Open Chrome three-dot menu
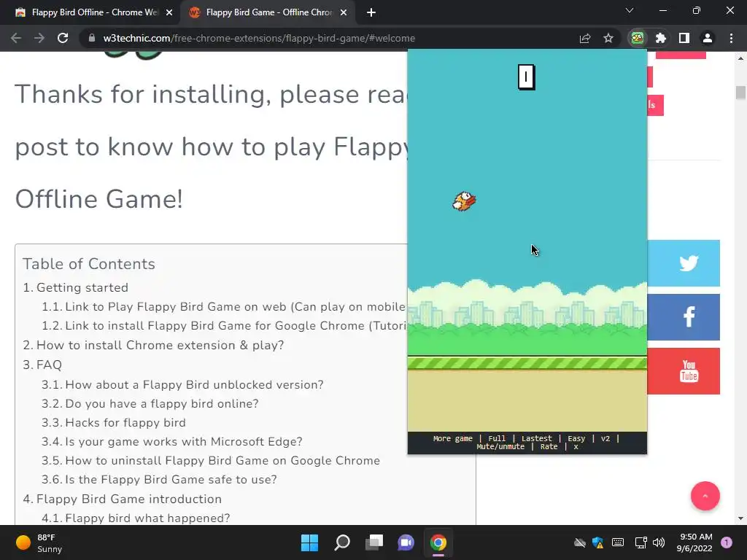This screenshot has width=747, height=560. coord(731,38)
